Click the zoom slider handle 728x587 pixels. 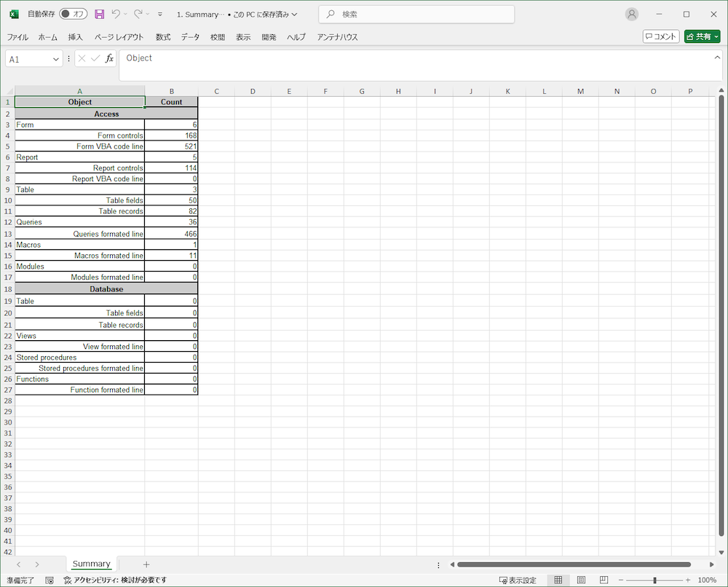654,580
